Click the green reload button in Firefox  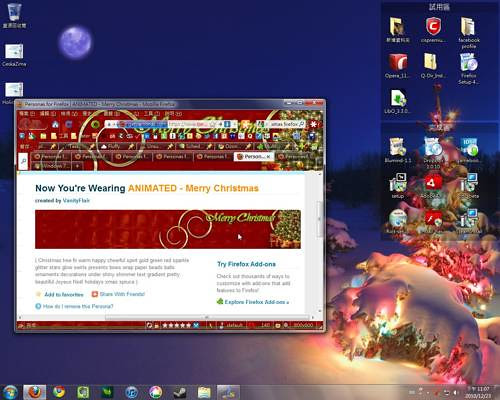click(96, 125)
